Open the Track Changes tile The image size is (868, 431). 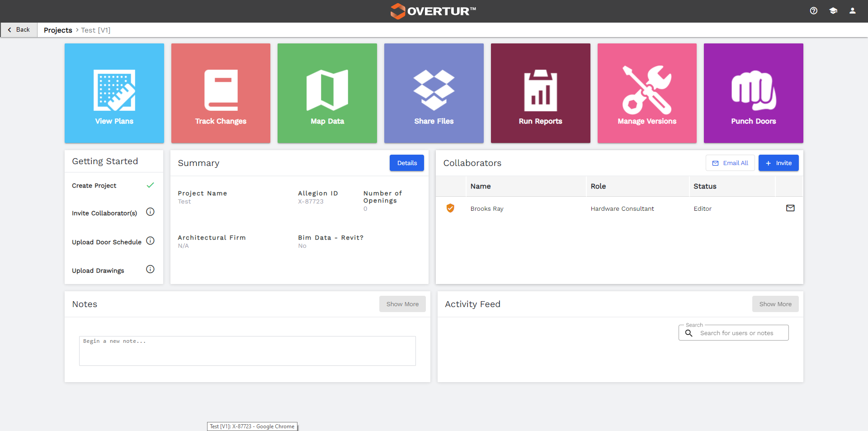click(x=221, y=93)
